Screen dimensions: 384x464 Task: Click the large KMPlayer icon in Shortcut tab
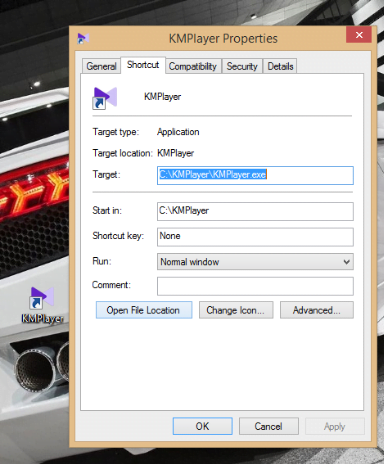coord(104,98)
